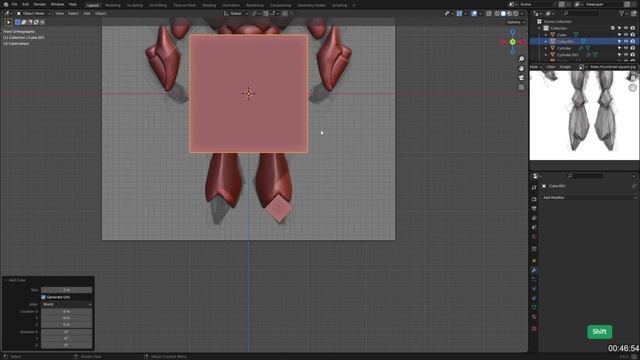The height and width of the screenshot is (360, 640).
Task: Open the viewport Select menu
Action: [73, 13]
